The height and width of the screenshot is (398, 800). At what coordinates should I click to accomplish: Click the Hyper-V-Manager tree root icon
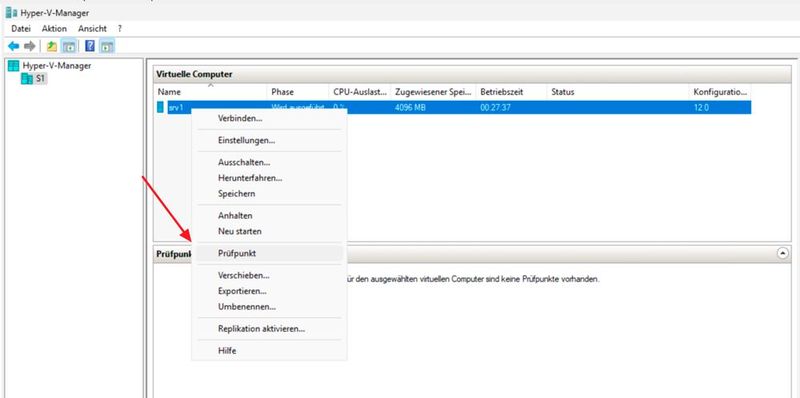click(13, 66)
